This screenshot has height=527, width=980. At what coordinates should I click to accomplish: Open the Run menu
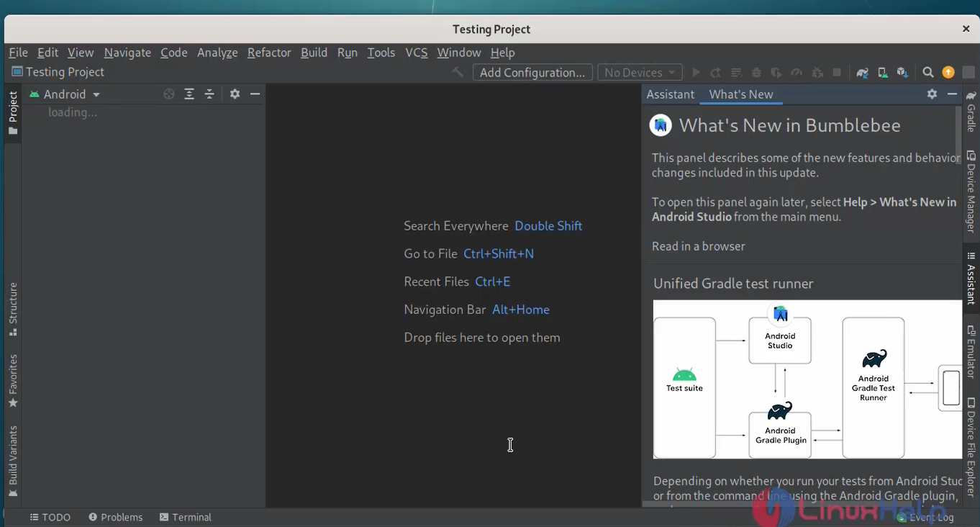(347, 53)
